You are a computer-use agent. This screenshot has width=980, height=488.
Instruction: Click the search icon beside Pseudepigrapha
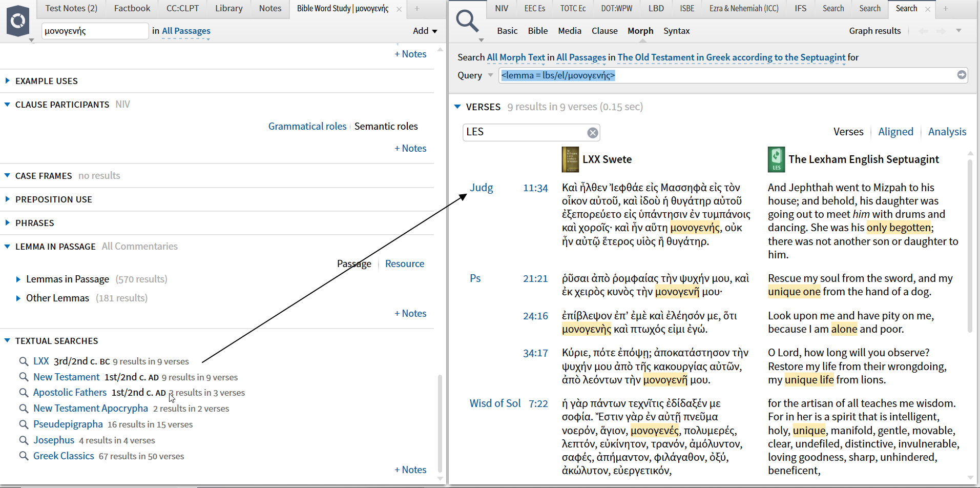24,424
